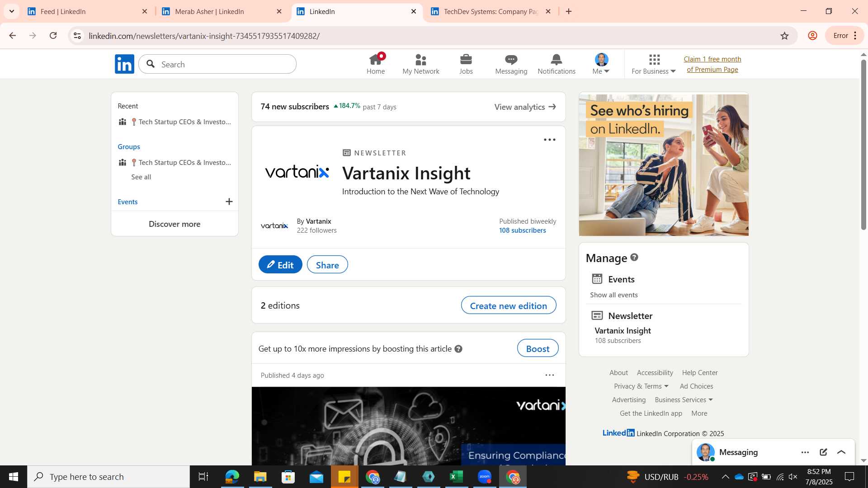The height and width of the screenshot is (488, 868).
Task: Go back to the previous page
Action: click(x=13, y=36)
